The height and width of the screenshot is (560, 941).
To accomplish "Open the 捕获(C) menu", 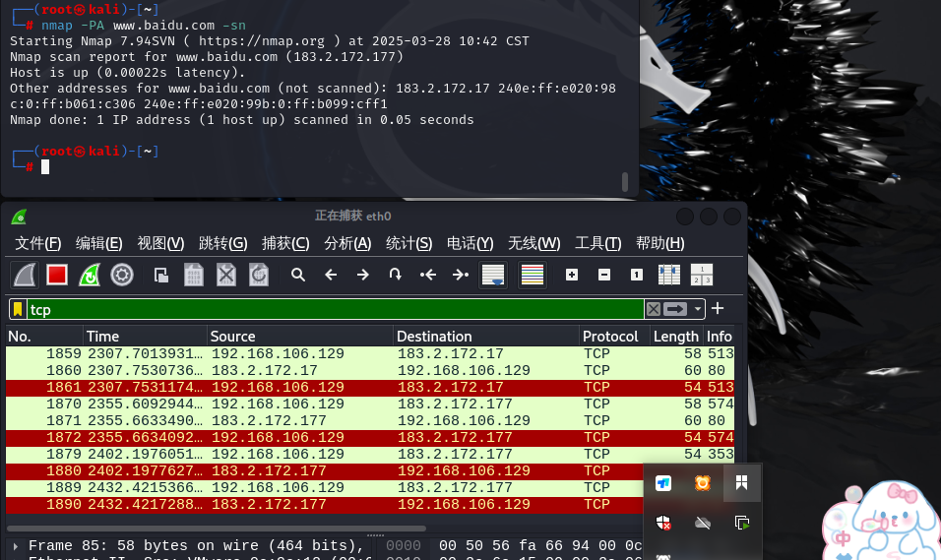I will point(285,243).
